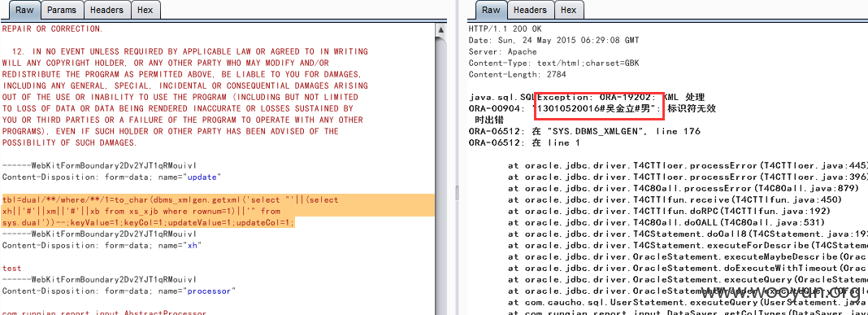Select the request Hex tab
868x315 pixels.
(145, 10)
